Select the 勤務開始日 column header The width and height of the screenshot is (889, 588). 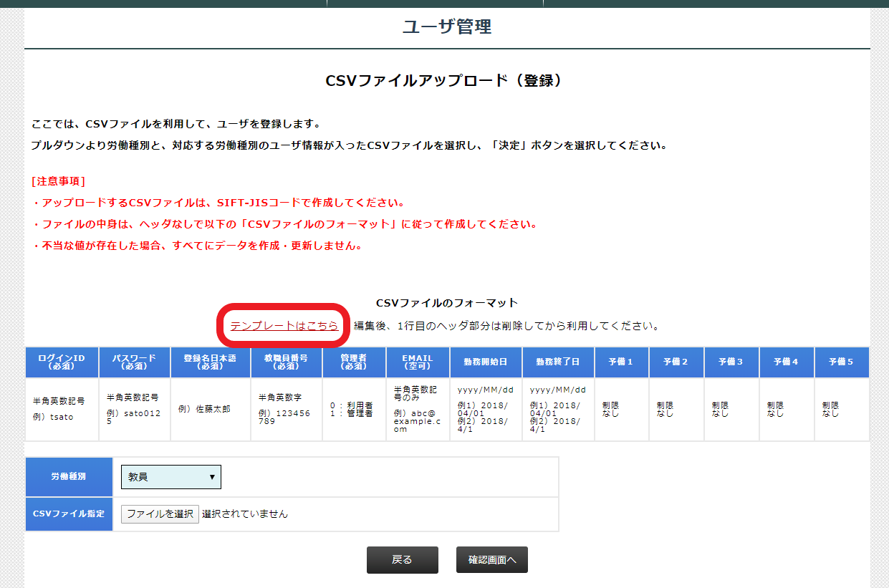tap(485, 362)
